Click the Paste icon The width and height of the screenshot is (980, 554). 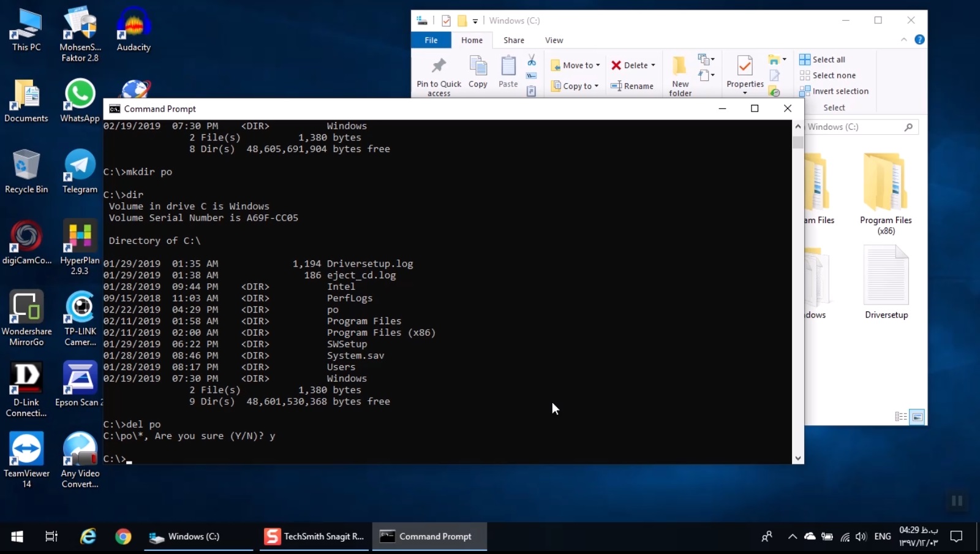[x=508, y=67]
